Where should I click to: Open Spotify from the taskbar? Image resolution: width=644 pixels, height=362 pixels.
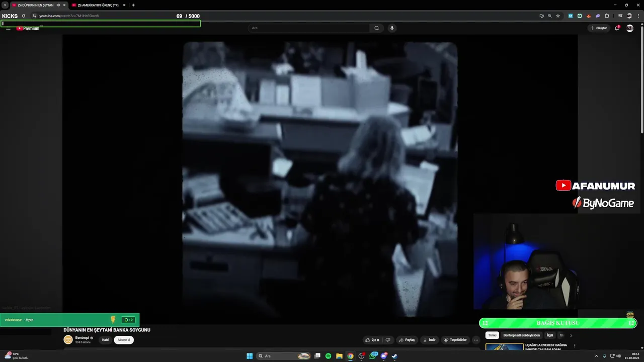pyautogui.click(x=328, y=356)
